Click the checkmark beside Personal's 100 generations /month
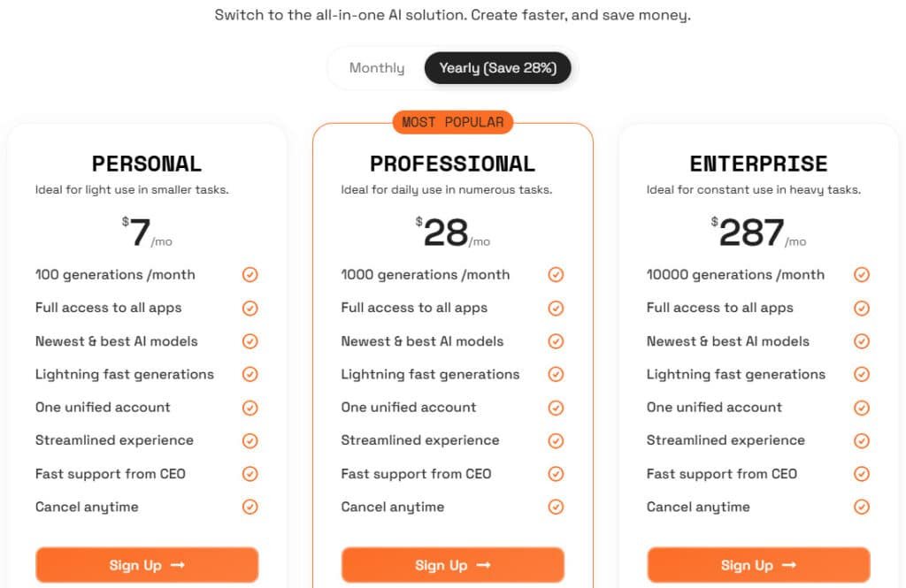The image size is (906, 588). (250, 275)
